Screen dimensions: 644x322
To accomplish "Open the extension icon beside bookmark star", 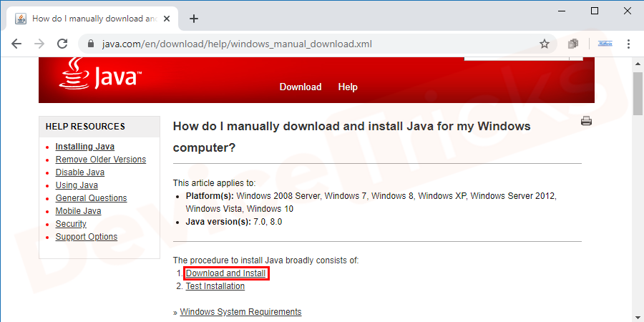I will pos(573,44).
